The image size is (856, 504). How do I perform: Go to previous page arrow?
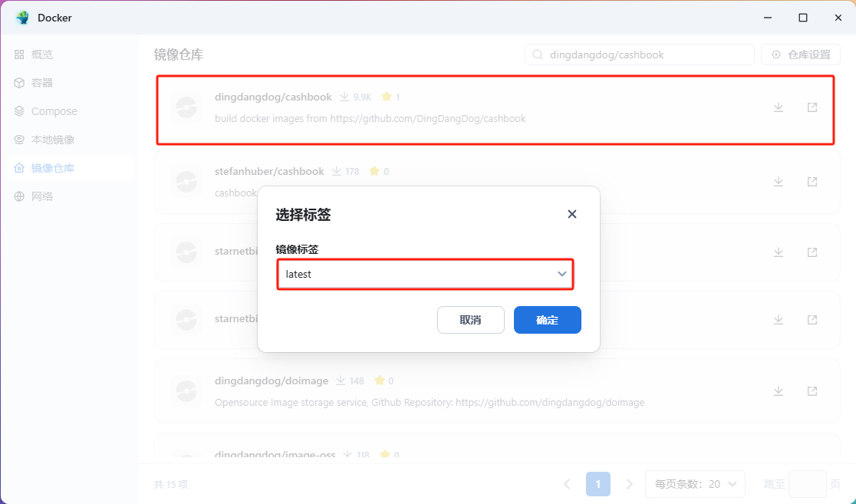coord(567,484)
